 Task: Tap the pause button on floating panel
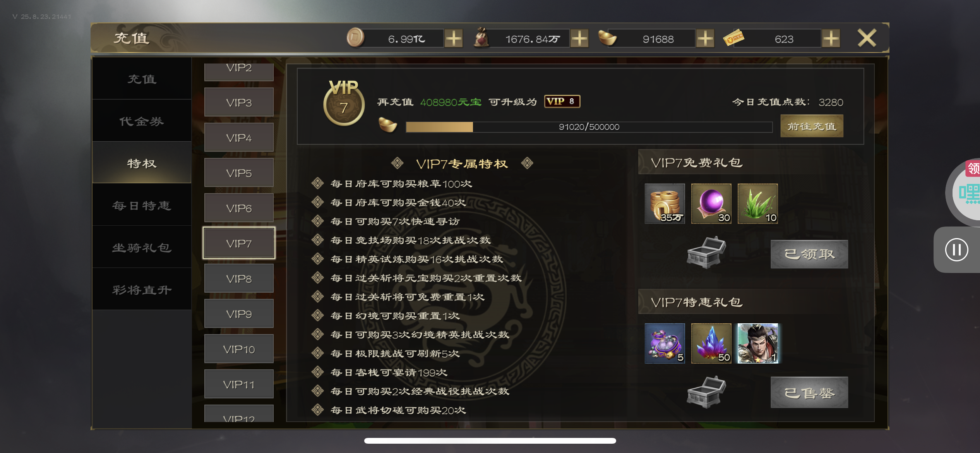tap(956, 250)
